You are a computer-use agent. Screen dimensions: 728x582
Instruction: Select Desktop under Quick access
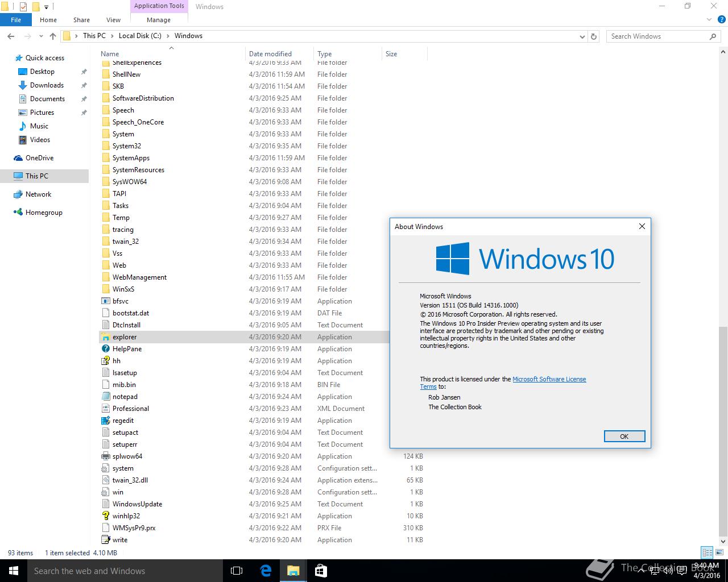pyautogui.click(x=42, y=72)
